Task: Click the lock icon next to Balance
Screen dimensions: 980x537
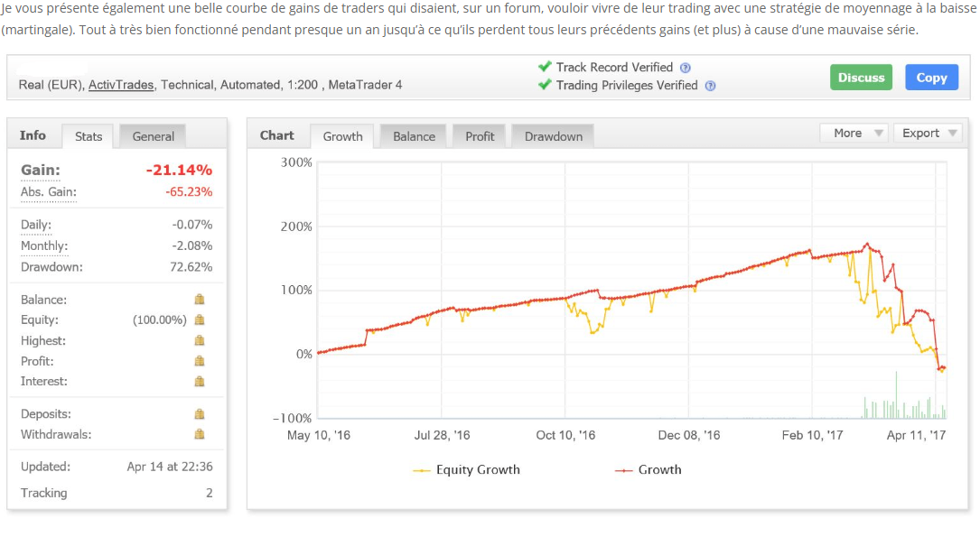Action: [200, 300]
